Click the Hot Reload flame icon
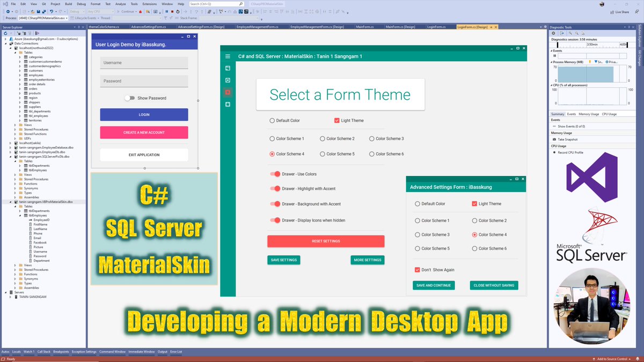Viewport: 644px width, 362px height. coord(140,11)
